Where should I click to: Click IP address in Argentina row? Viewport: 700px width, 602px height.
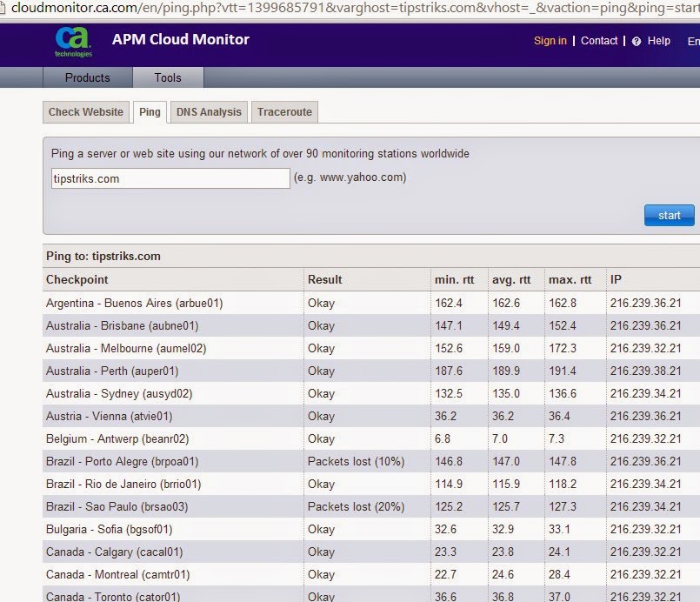pos(646,304)
